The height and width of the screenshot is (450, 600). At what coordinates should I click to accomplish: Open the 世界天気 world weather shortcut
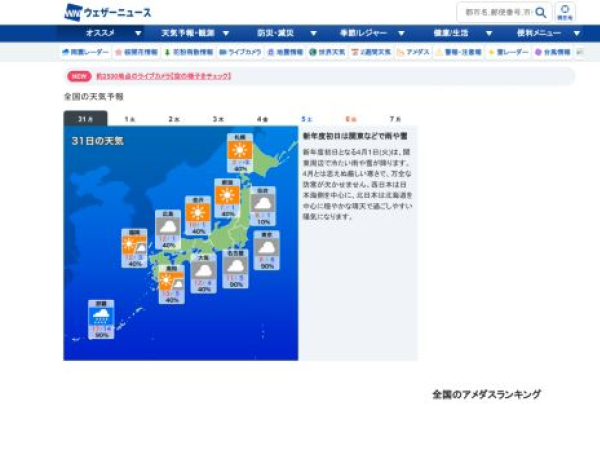coord(328,52)
